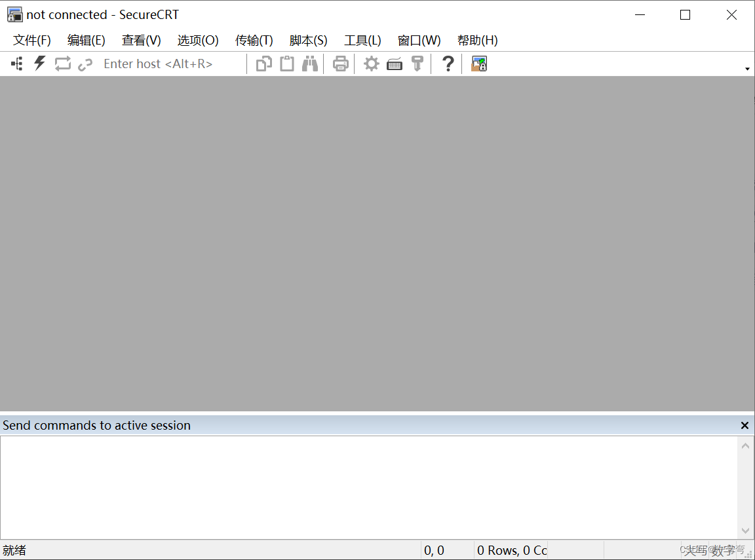755x560 pixels.
Task: Click the Enter host field
Action: pos(157,64)
